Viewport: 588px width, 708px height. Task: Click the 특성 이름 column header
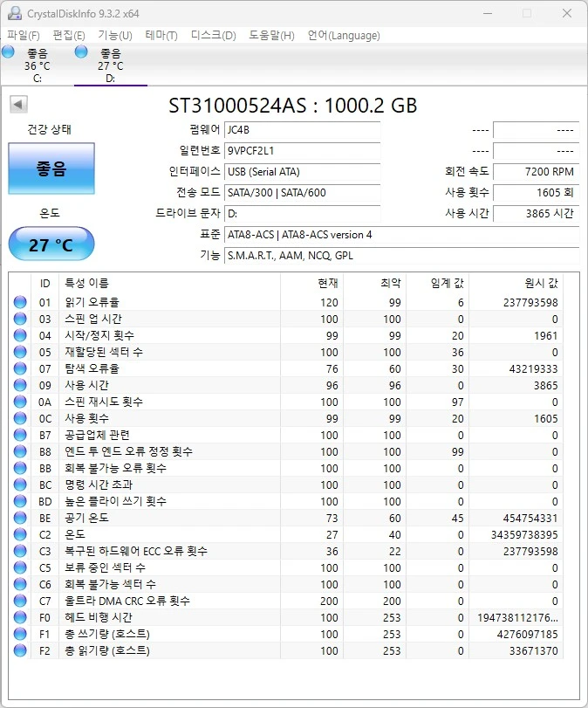click(x=169, y=283)
